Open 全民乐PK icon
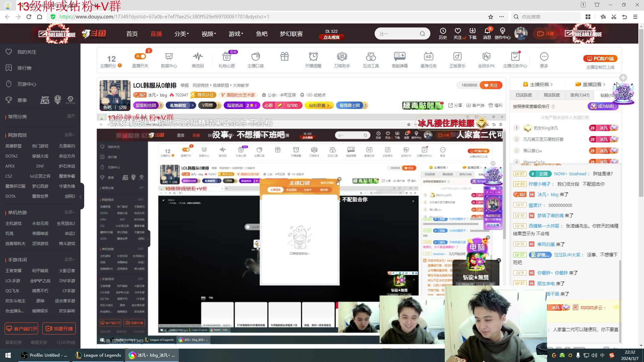Image resolution: width=644 pixels, height=362 pixels. point(486,60)
